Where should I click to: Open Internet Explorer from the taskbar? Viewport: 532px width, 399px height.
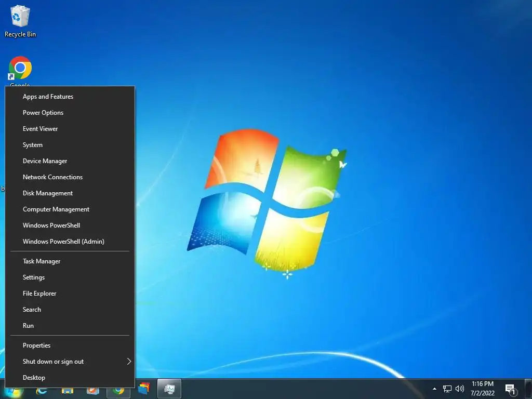42,392
